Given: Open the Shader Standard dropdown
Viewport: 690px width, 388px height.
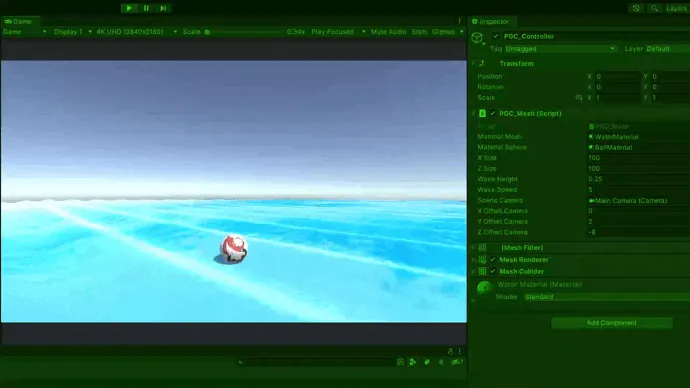Looking at the screenshot, I should [607, 297].
